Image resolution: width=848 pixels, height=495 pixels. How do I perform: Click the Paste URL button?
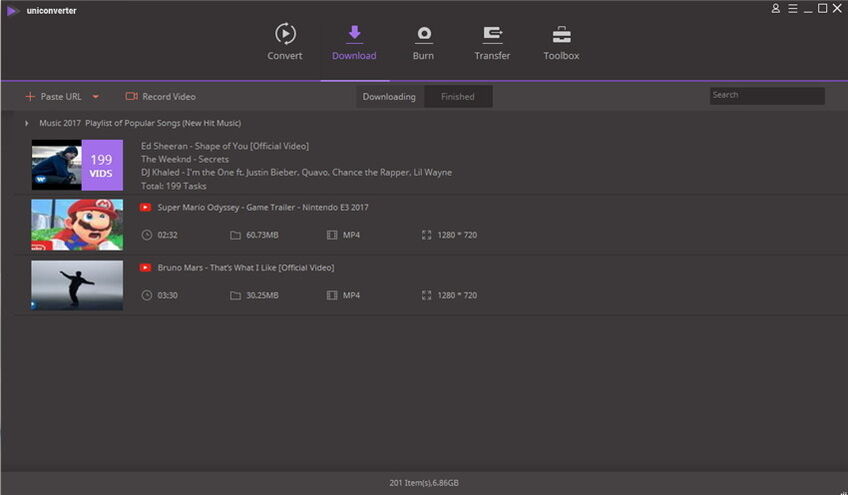tap(54, 96)
